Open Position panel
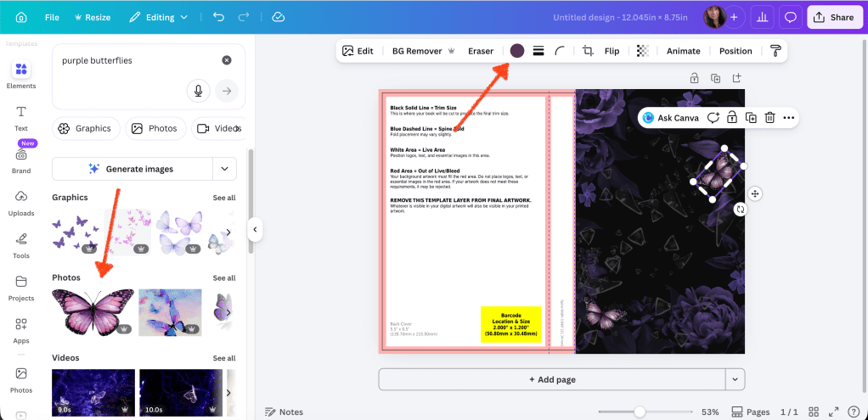The width and height of the screenshot is (868, 420). (x=736, y=51)
